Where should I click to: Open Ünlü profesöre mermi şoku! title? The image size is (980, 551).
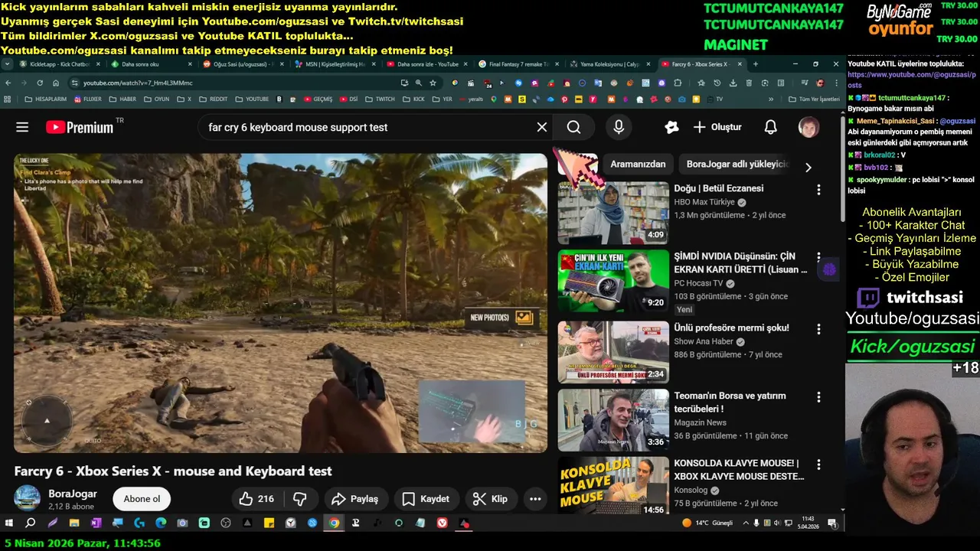731,328
